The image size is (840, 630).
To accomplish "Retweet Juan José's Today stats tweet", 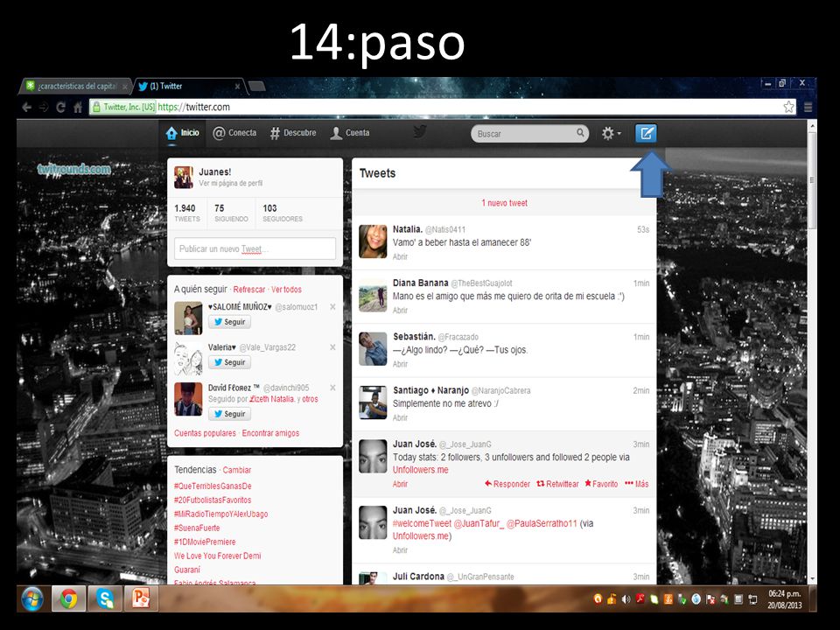I will [x=557, y=484].
